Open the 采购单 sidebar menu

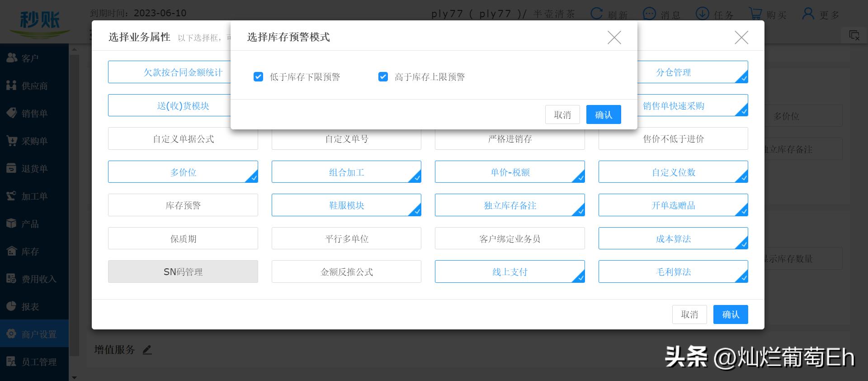[34, 141]
